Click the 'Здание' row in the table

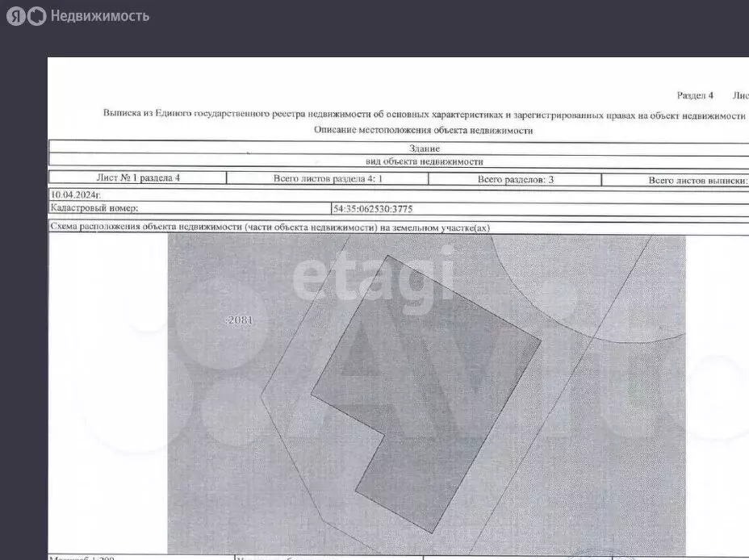coord(399,148)
